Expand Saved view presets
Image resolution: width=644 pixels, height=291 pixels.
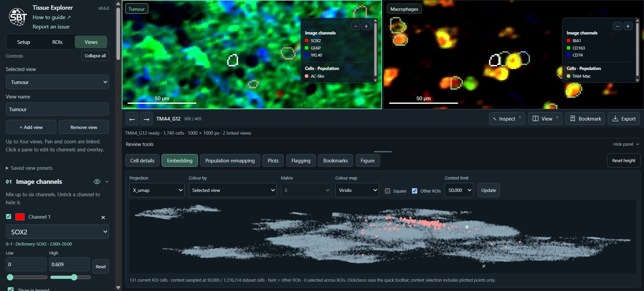[29, 168]
